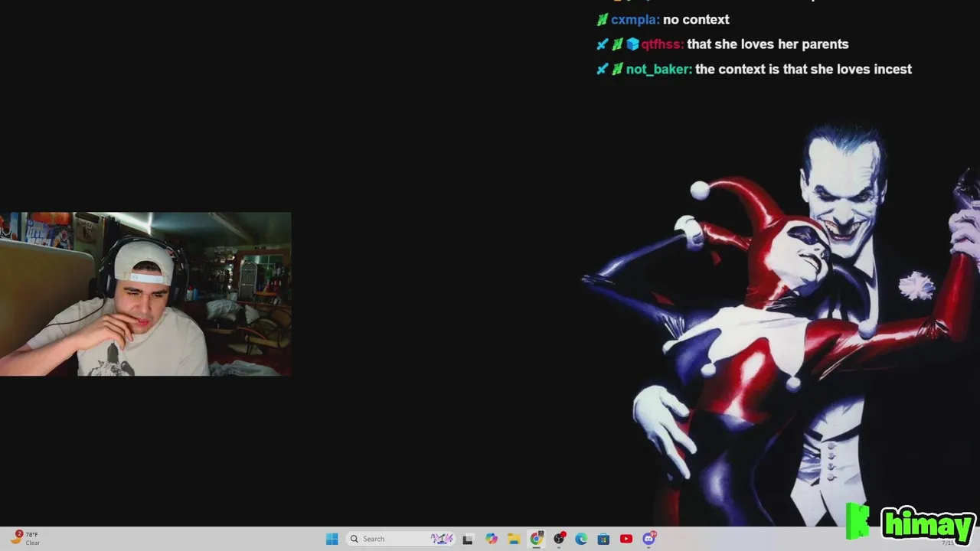Image resolution: width=980 pixels, height=551 pixels.
Task: Click the taskbar Search box
Action: point(401,539)
